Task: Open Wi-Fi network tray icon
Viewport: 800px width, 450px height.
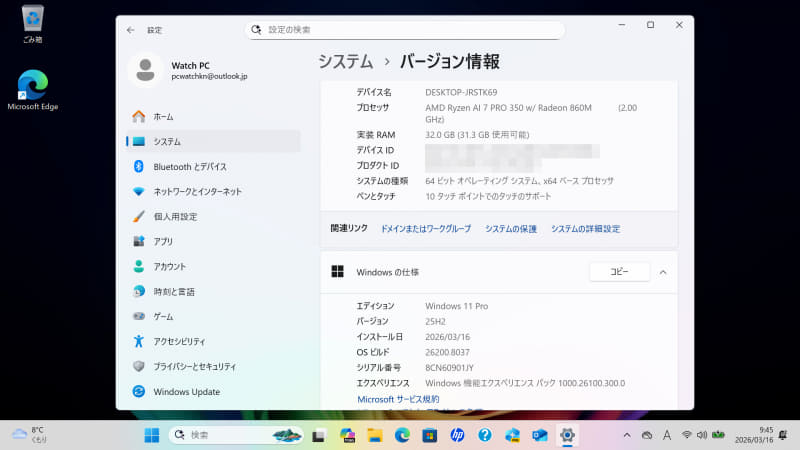Action: [687, 435]
